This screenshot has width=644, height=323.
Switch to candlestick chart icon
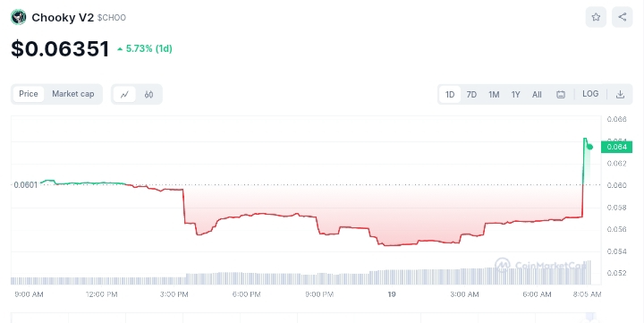point(148,95)
